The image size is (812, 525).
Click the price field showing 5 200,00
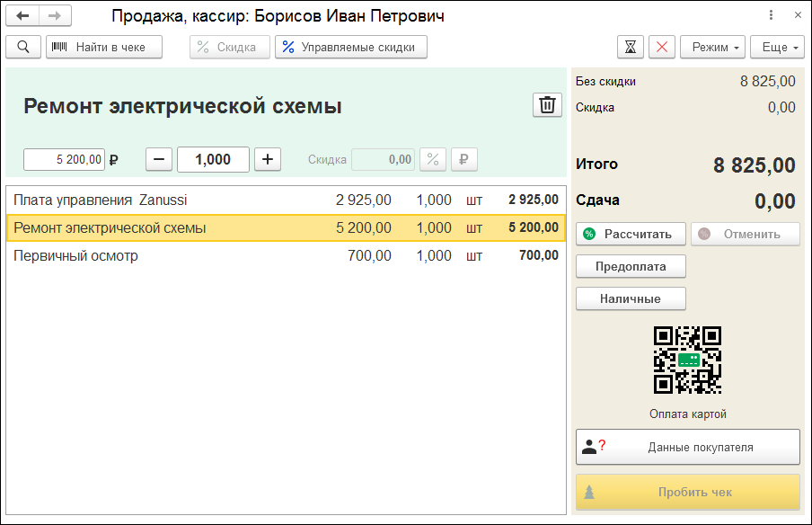coord(64,159)
